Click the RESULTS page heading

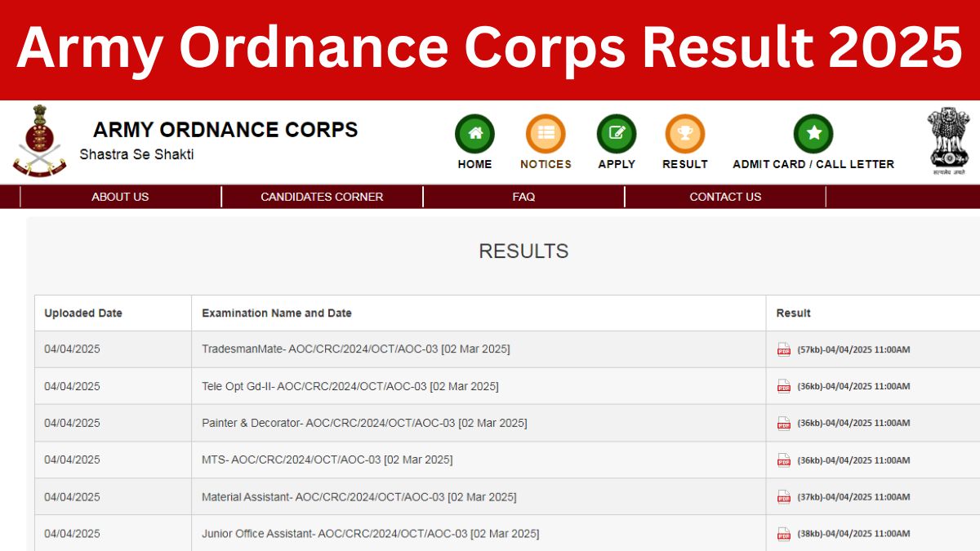[523, 251]
